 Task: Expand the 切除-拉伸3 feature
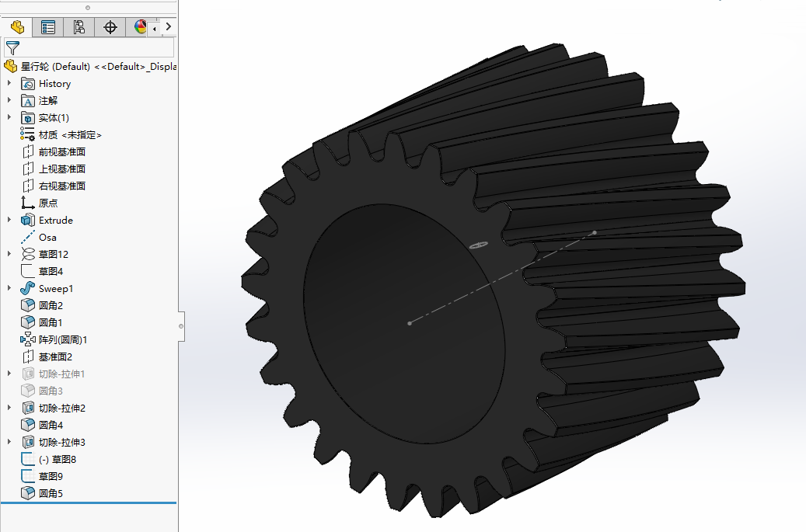9,442
